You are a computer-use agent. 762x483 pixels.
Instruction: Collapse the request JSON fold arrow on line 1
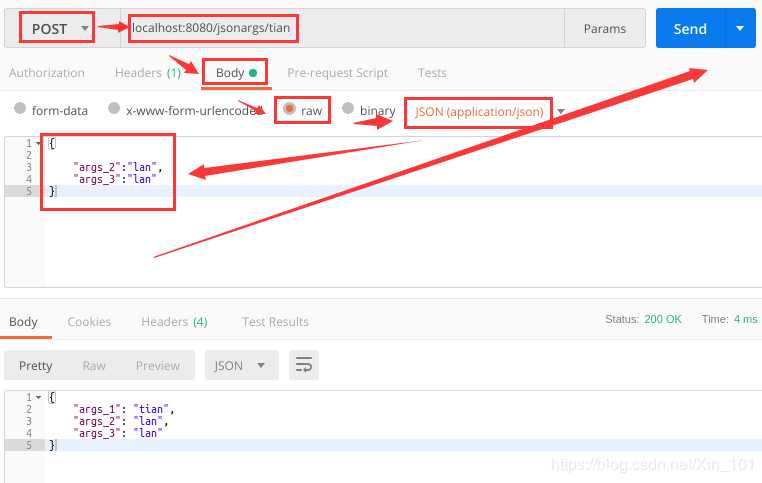[x=38, y=143]
